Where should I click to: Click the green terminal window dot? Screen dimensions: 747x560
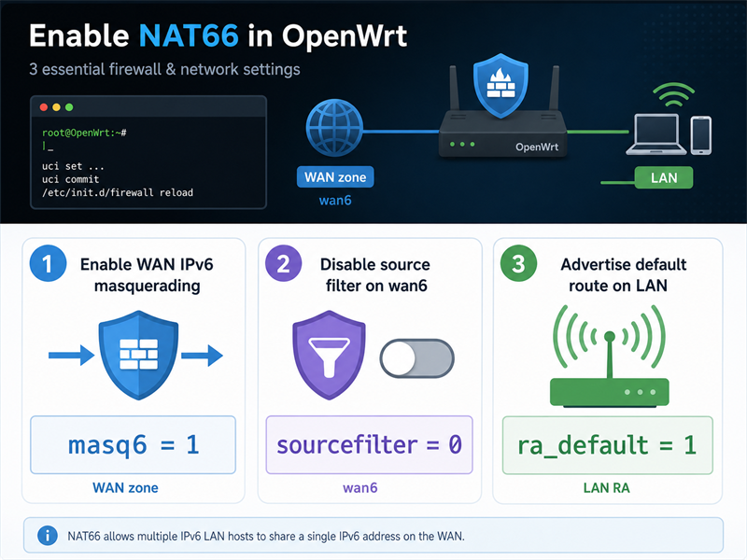(x=69, y=107)
